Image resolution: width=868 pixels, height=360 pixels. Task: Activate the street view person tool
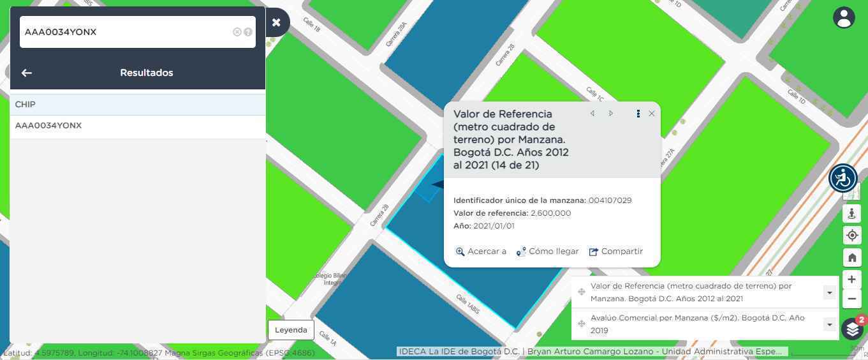coord(852,213)
